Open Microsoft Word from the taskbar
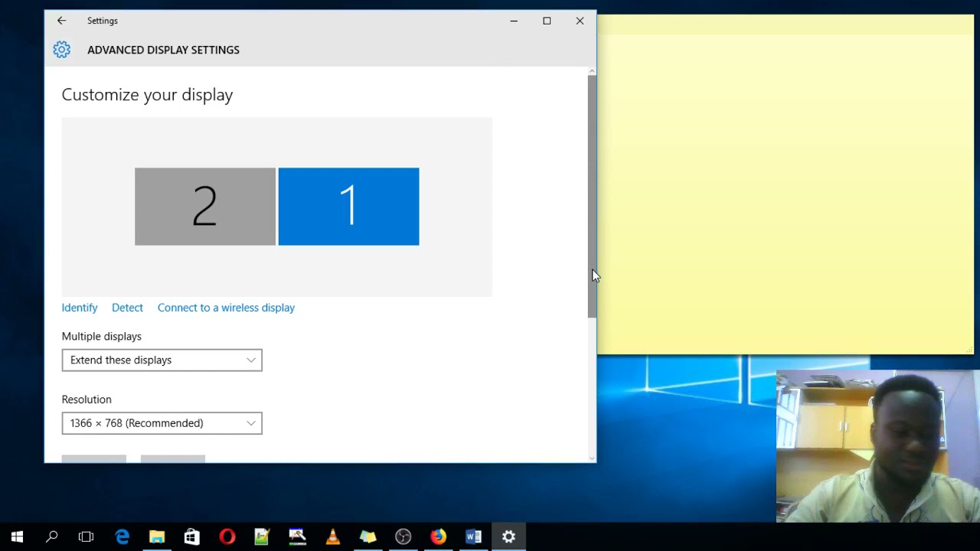Screen dimensions: 980x551 pyautogui.click(x=473, y=536)
